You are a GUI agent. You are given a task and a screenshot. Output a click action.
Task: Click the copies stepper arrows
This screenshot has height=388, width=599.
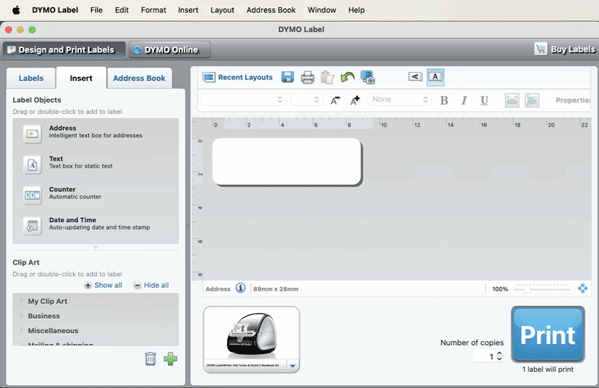click(x=499, y=356)
